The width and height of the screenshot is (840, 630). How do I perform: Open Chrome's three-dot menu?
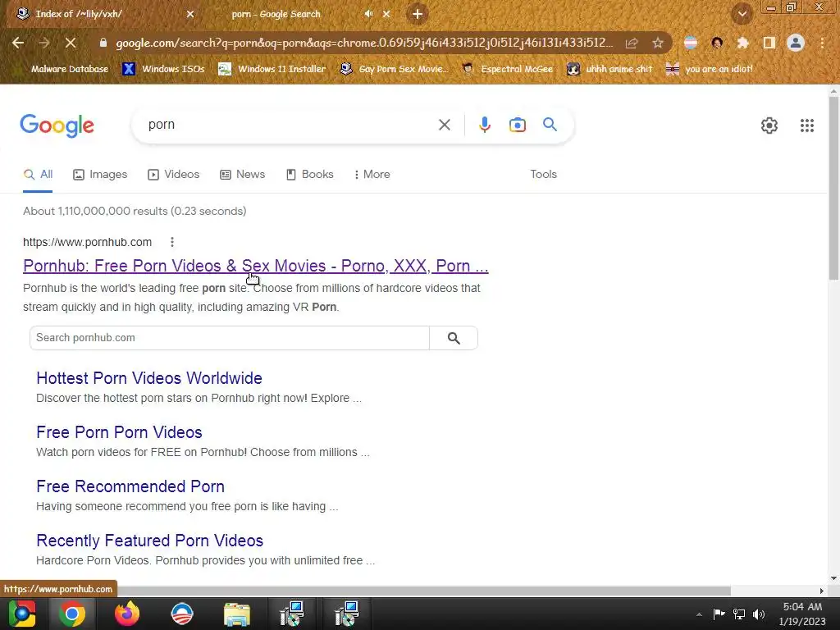click(822, 43)
